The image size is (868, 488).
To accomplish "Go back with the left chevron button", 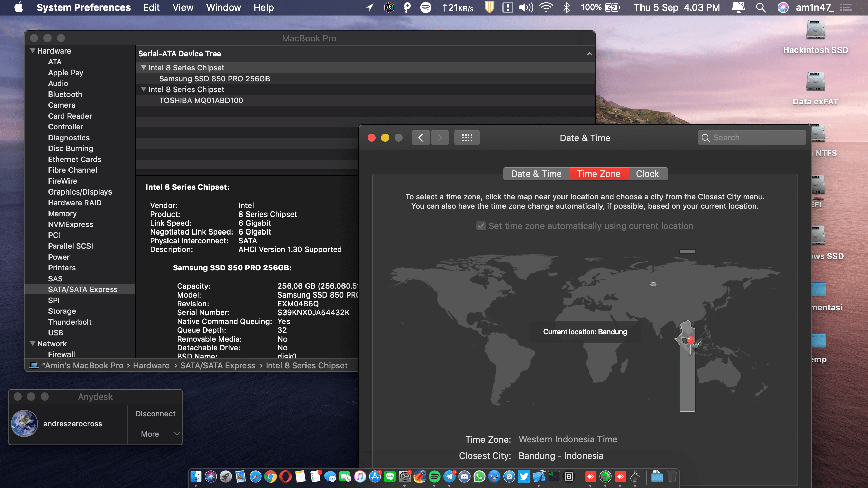I will (x=421, y=138).
